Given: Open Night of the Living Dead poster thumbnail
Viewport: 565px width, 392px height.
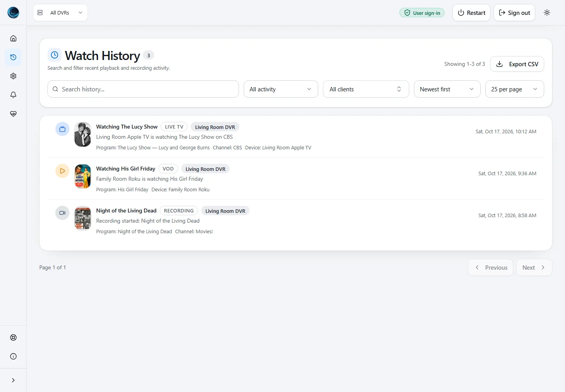Looking at the screenshot, I should (x=83, y=218).
